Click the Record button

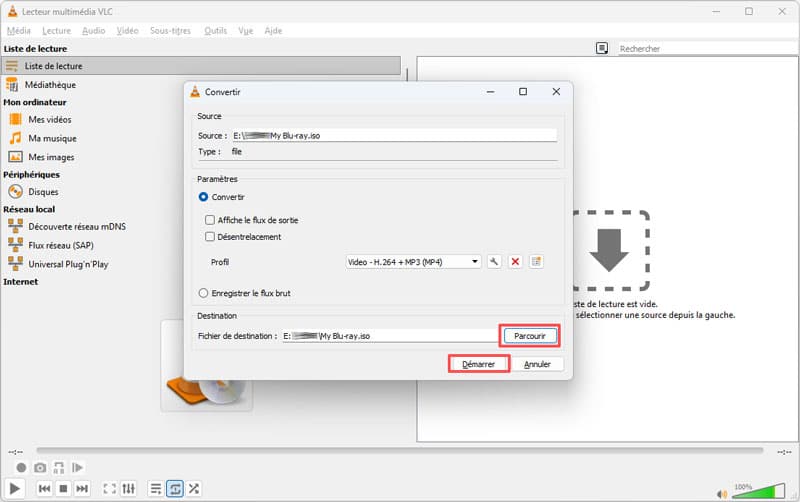point(21,467)
